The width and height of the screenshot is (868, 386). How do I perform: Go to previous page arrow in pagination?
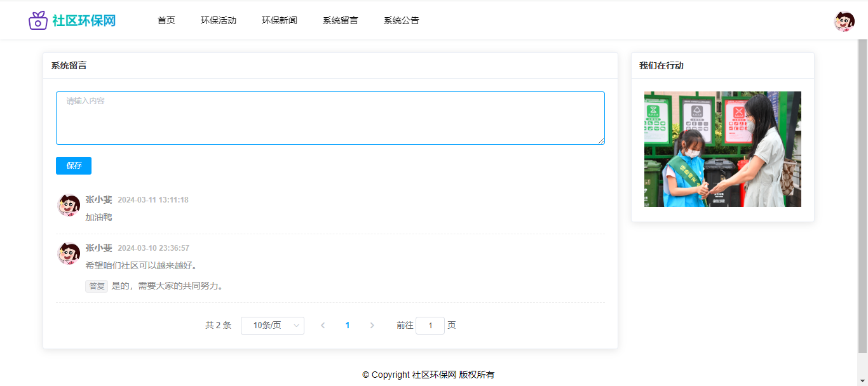[x=323, y=326]
